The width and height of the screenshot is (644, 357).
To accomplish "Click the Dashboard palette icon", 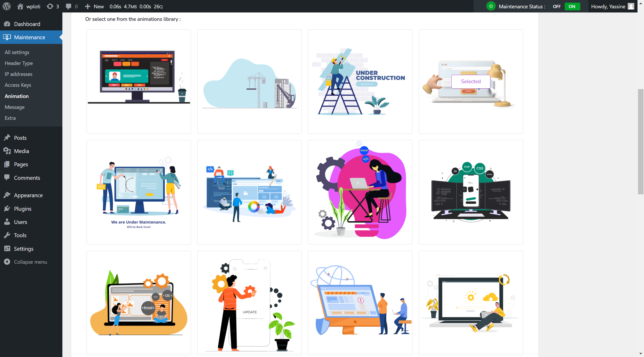I will pos(7,24).
